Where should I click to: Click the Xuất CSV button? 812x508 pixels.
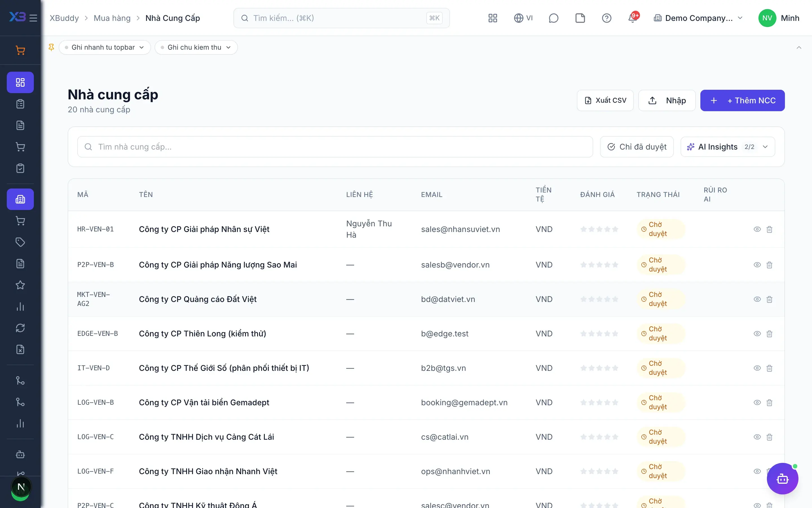605,100
